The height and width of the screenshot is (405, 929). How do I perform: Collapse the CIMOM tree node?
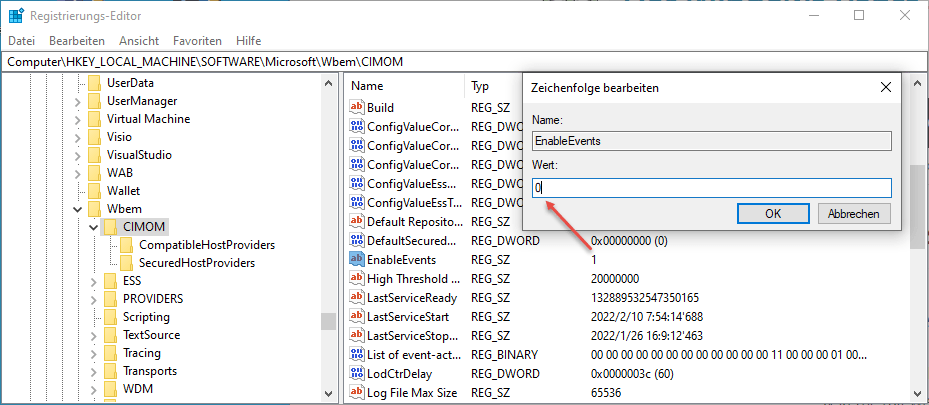tap(93, 227)
